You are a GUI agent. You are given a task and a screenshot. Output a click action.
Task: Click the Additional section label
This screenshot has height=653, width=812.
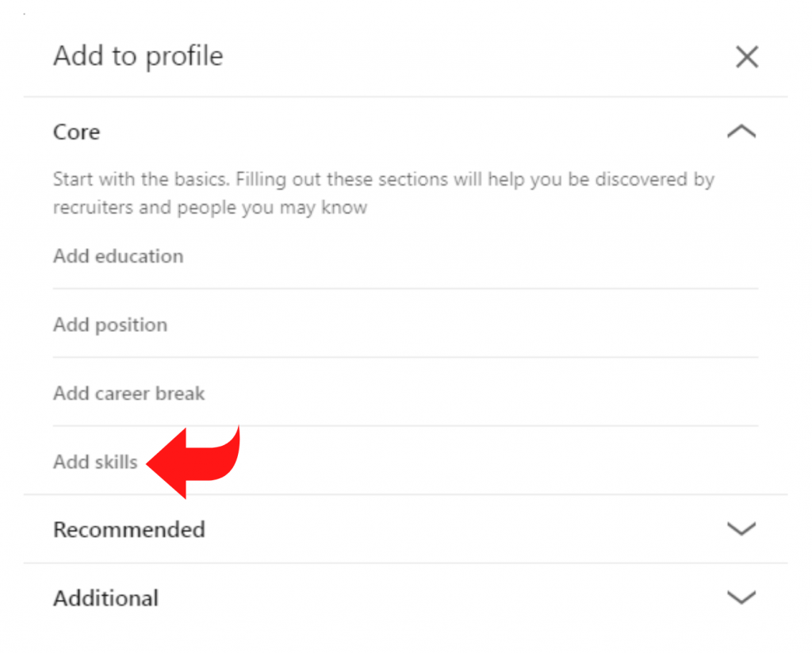(x=105, y=597)
